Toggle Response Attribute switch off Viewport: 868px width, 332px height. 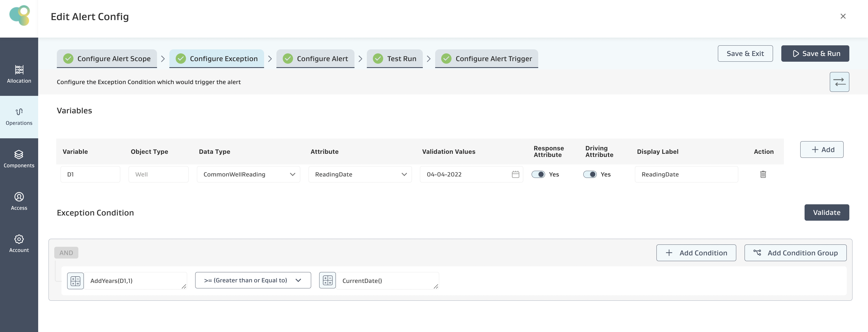pos(538,174)
